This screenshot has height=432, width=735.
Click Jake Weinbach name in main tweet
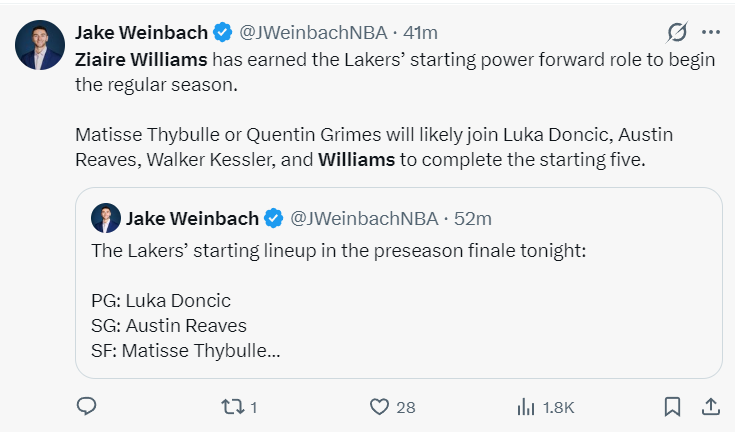pos(141,33)
